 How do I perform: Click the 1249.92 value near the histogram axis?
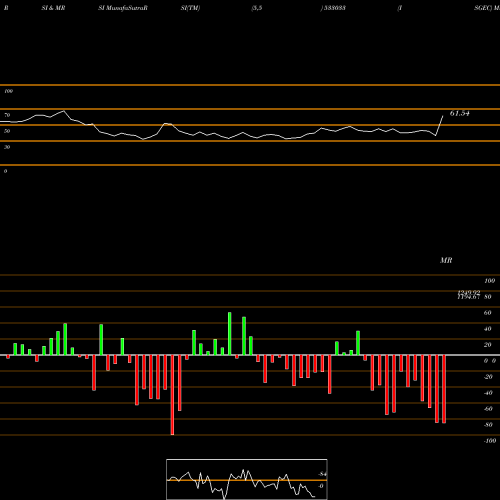point(469,292)
